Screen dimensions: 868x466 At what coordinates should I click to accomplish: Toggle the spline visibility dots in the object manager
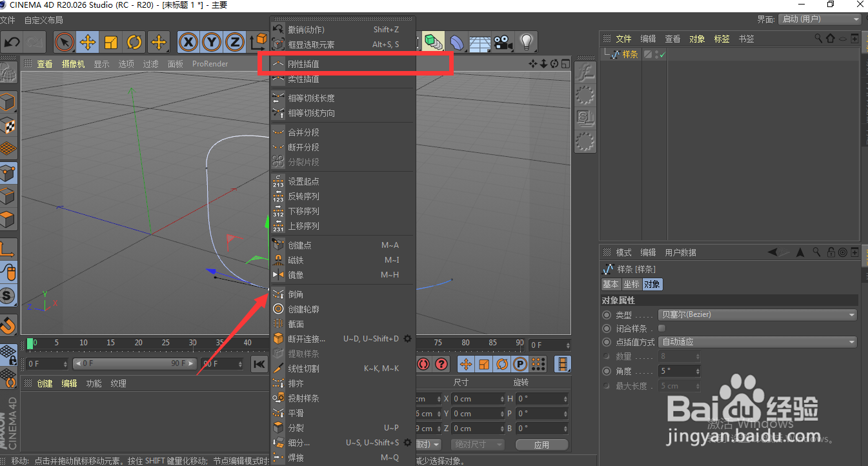point(657,55)
